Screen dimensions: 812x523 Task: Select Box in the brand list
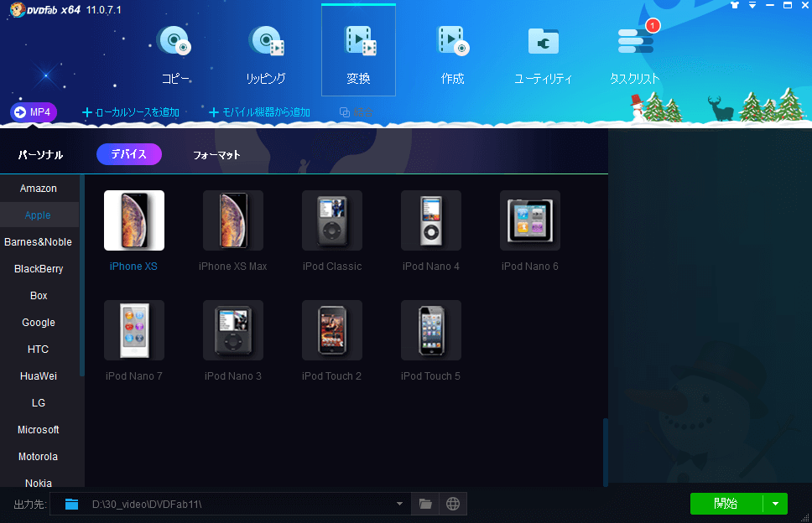39,296
